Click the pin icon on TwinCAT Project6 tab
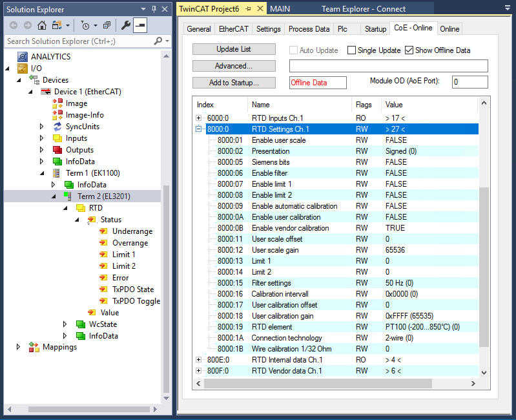 pos(249,9)
